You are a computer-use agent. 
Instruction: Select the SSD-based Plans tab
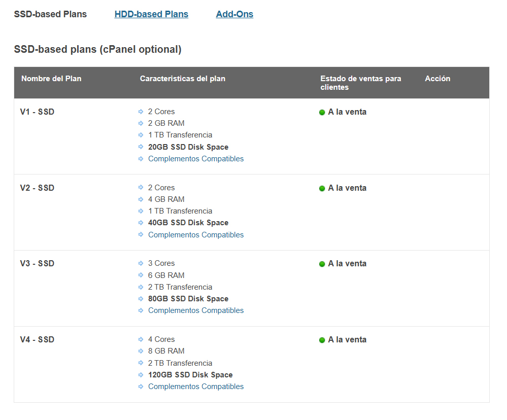(50, 14)
